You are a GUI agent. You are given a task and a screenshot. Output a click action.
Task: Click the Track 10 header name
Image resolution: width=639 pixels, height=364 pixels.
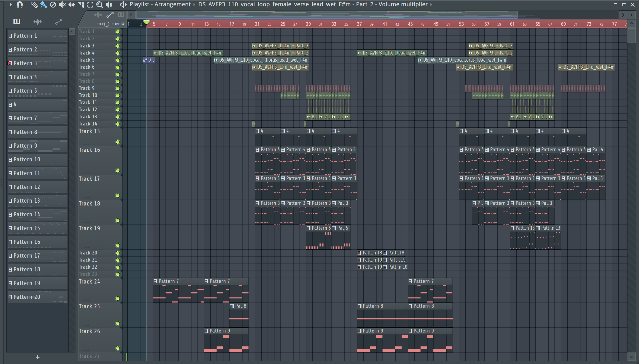tap(88, 96)
